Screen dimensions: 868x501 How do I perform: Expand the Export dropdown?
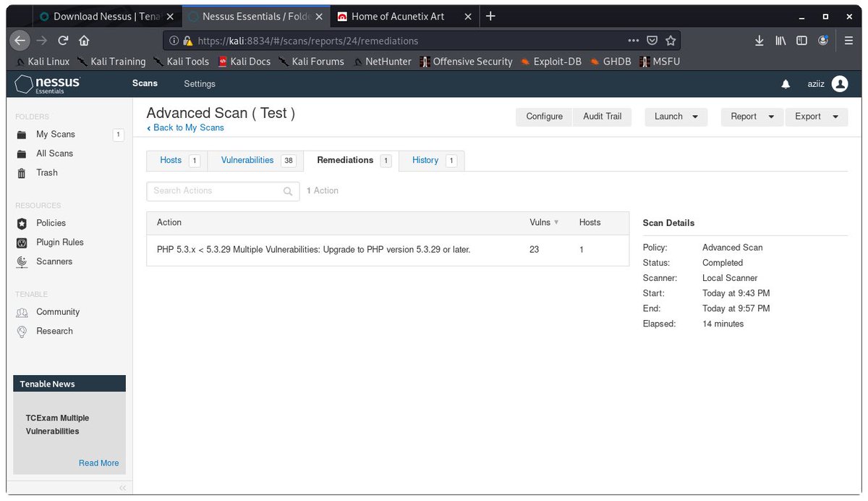pyautogui.click(x=817, y=117)
